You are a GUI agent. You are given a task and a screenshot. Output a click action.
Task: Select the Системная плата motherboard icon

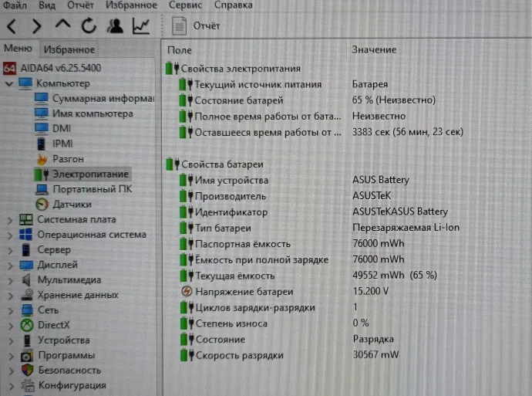[26, 219]
